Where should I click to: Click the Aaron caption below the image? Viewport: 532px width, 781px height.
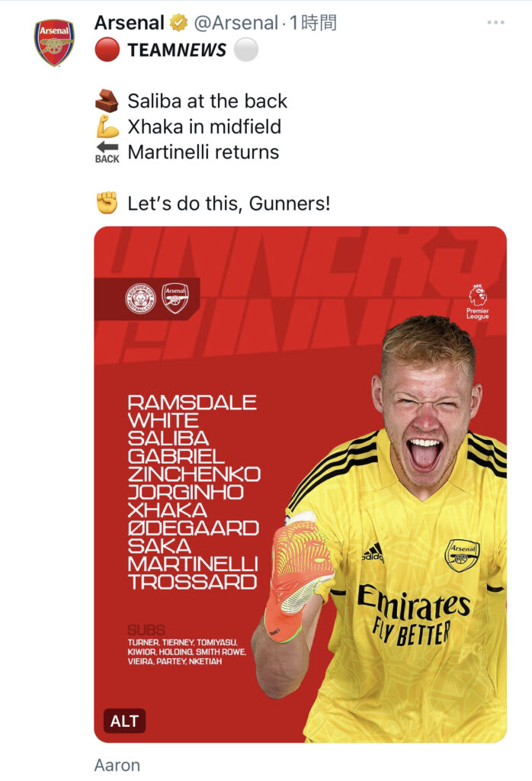coord(117,765)
